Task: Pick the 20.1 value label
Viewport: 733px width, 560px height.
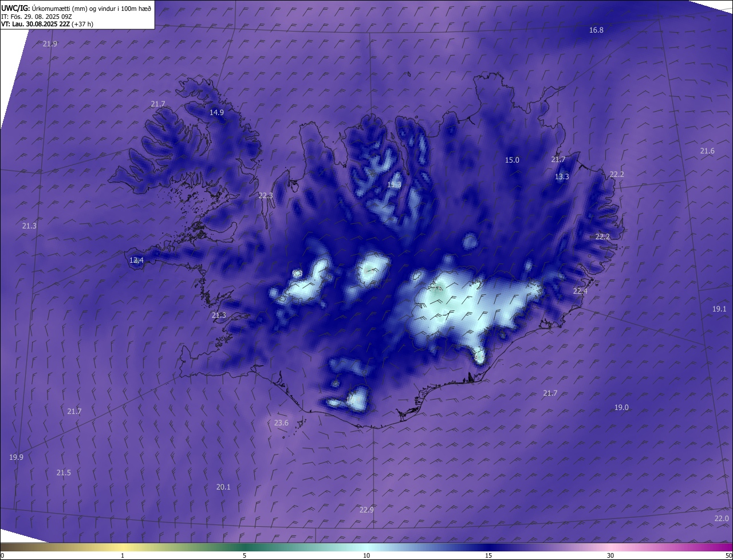Action: 223,487
